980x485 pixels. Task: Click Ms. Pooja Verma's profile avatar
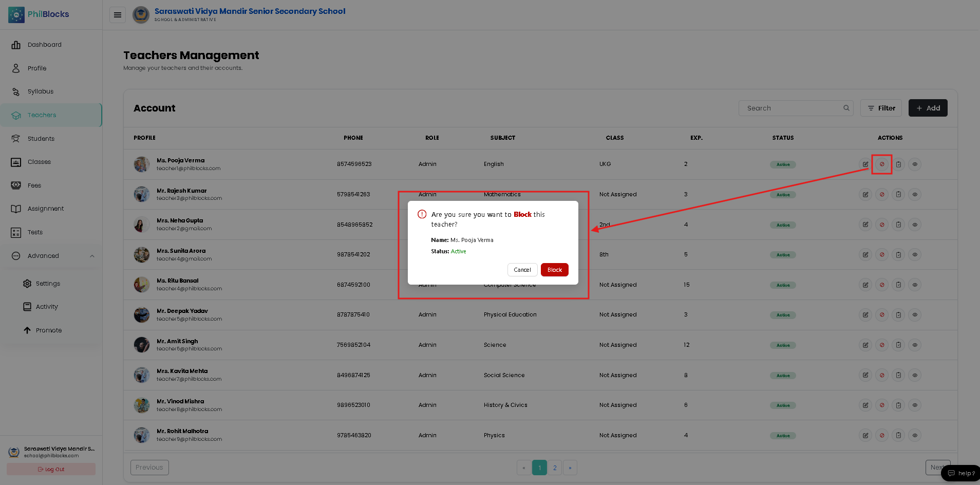pyautogui.click(x=142, y=164)
